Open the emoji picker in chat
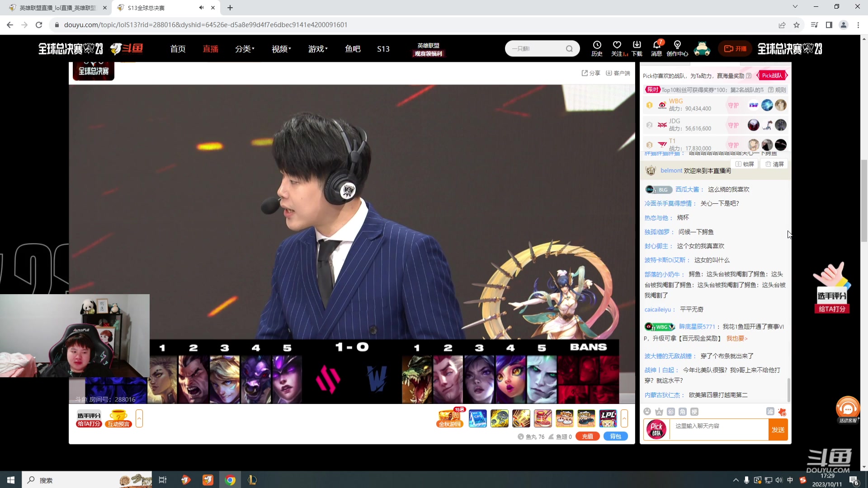This screenshot has height=488, width=868. [x=647, y=412]
